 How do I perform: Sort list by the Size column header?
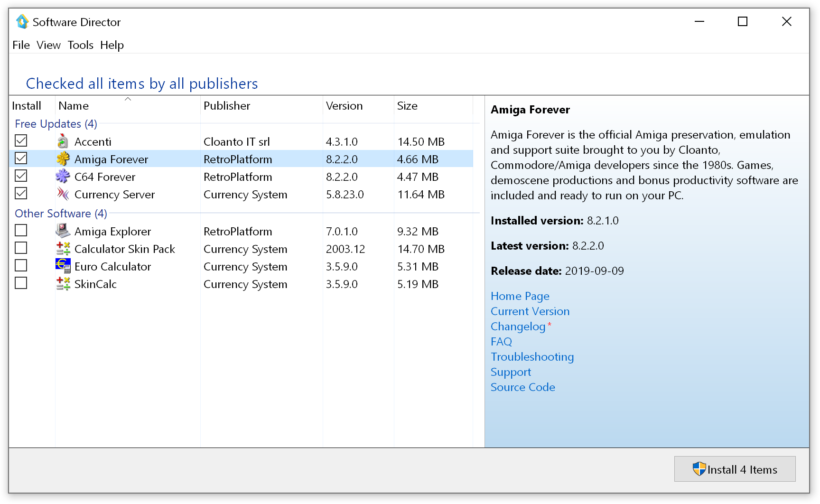(433, 105)
